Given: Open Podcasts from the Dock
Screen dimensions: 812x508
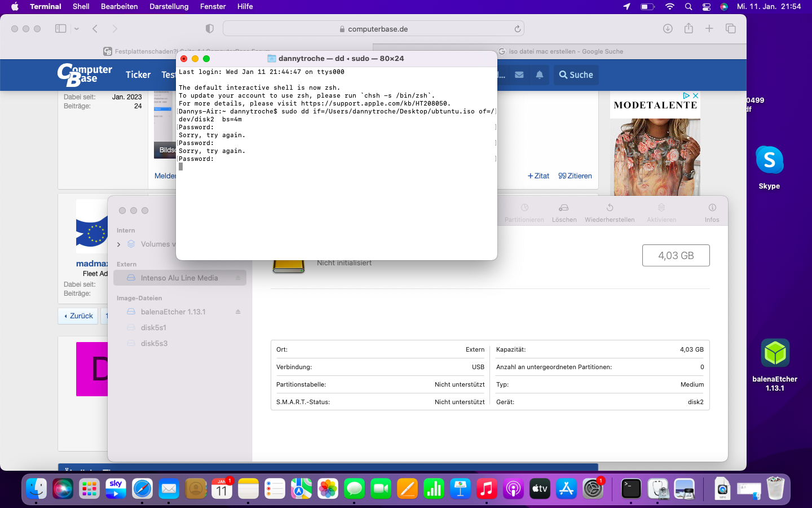Looking at the screenshot, I should [513, 489].
